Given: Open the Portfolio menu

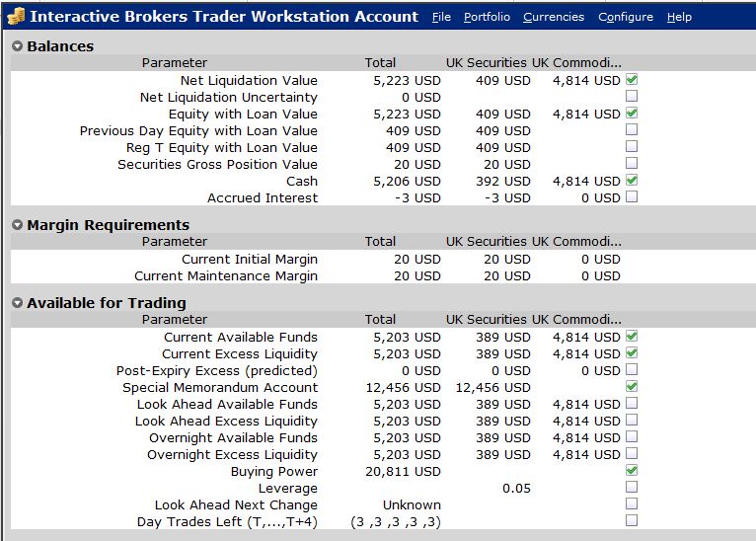Looking at the screenshot, I should pyautogui.click(x=487, y=17).
